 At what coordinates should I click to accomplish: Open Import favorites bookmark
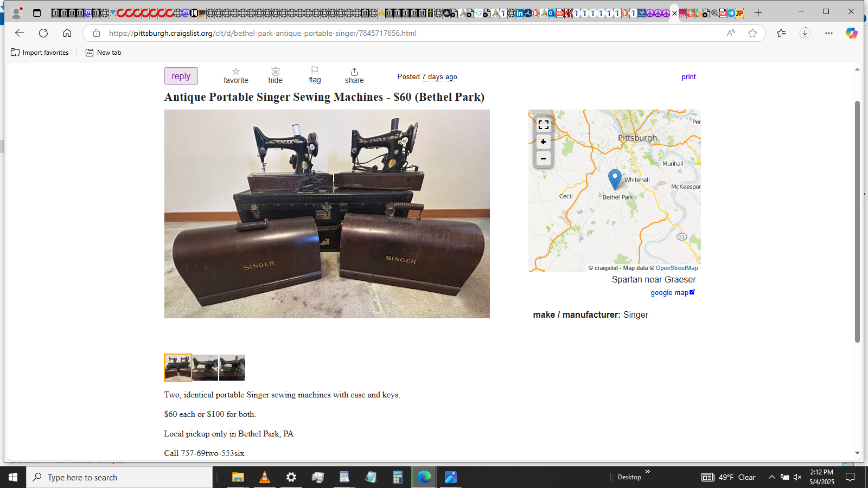[40, 53]
